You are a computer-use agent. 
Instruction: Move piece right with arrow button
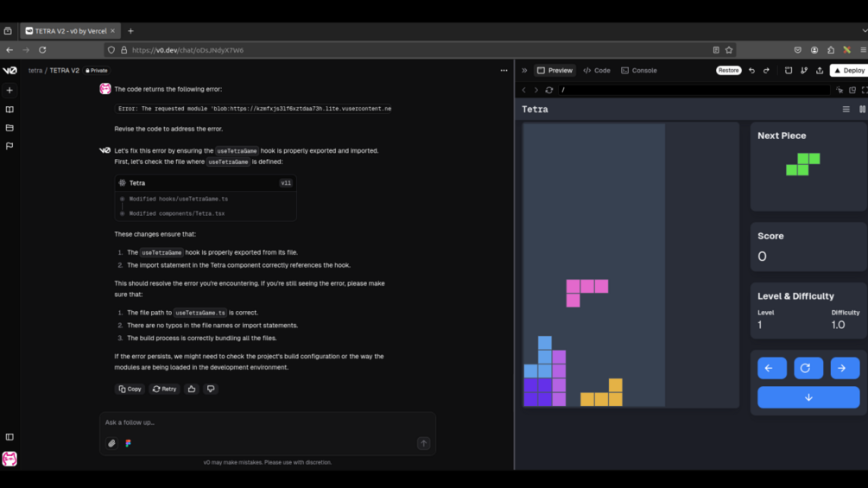pyautogui.click(x=845, y=368)
